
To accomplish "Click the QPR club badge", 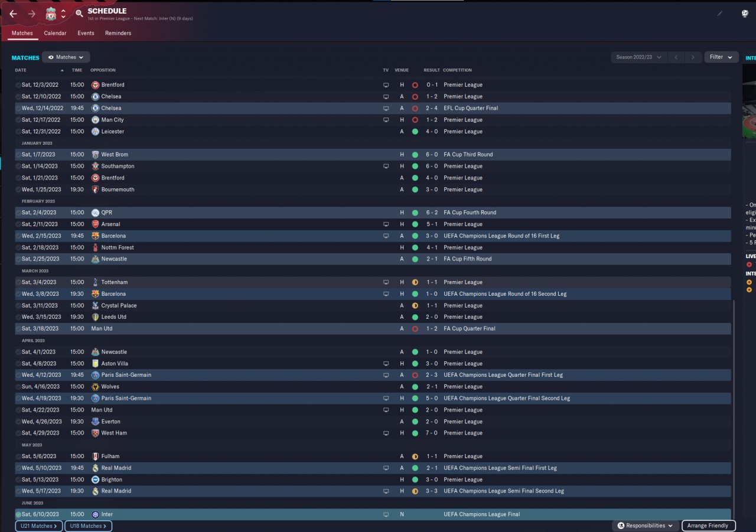I will [x=96, y=213].
